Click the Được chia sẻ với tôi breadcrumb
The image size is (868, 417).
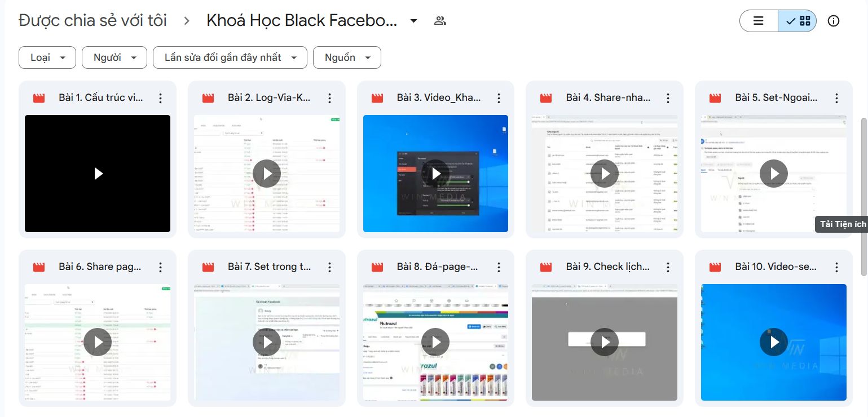click(92, 20)
